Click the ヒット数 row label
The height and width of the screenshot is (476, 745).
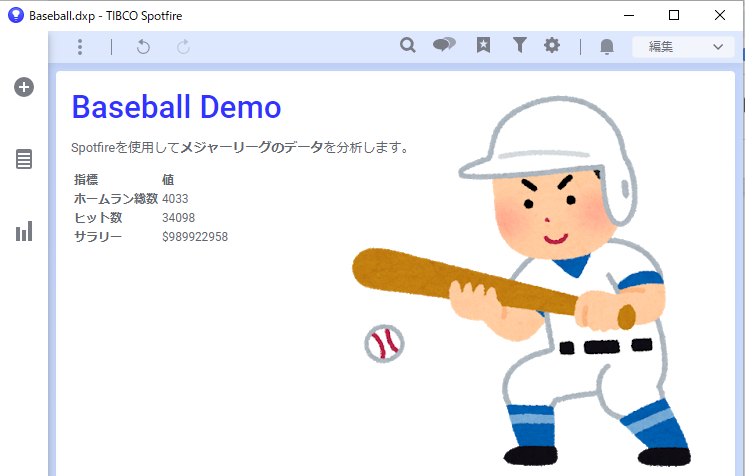coord(98,218)
